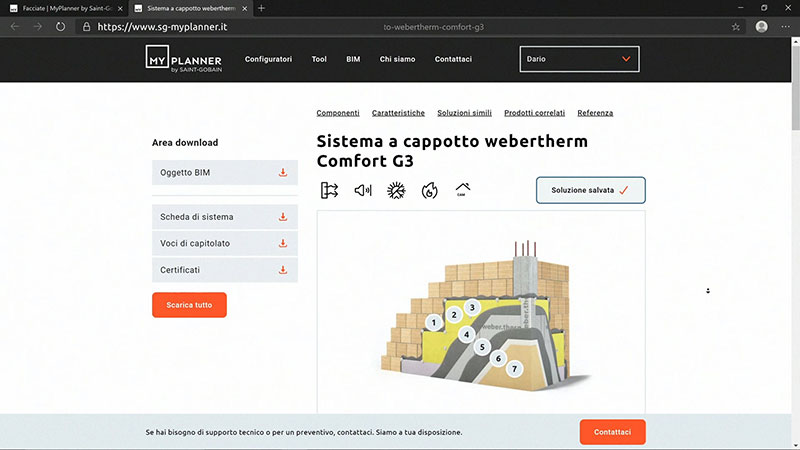Reload the page with the refresh icon
This screenshot has width=800, height=450.
tap(62, 27)
